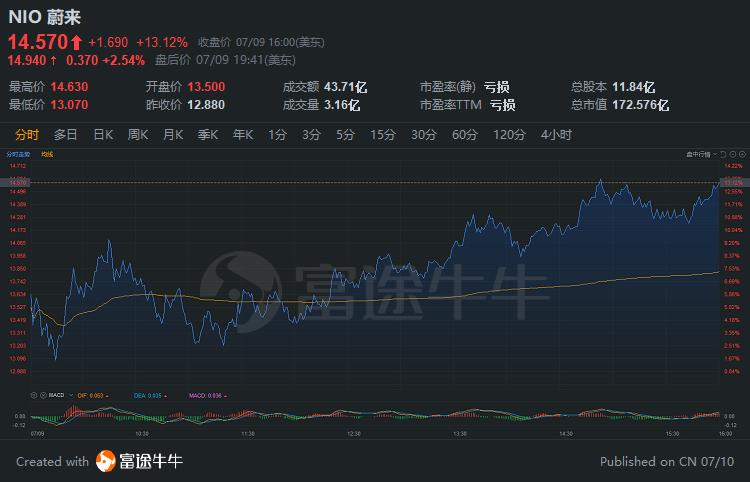Click the red up arrow beside 14.570
The height and width of the screenshot is (482, 750).
[x=77, y=43]
